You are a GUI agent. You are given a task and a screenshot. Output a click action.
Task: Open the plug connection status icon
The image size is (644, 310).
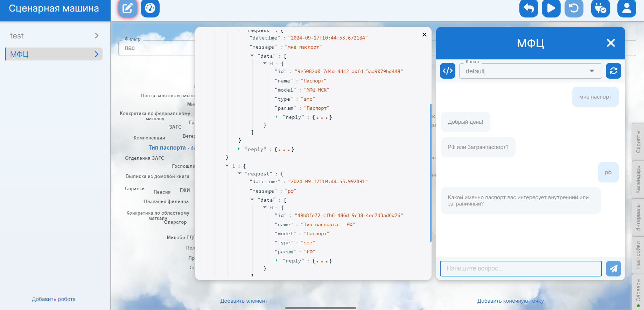(600, 8)
